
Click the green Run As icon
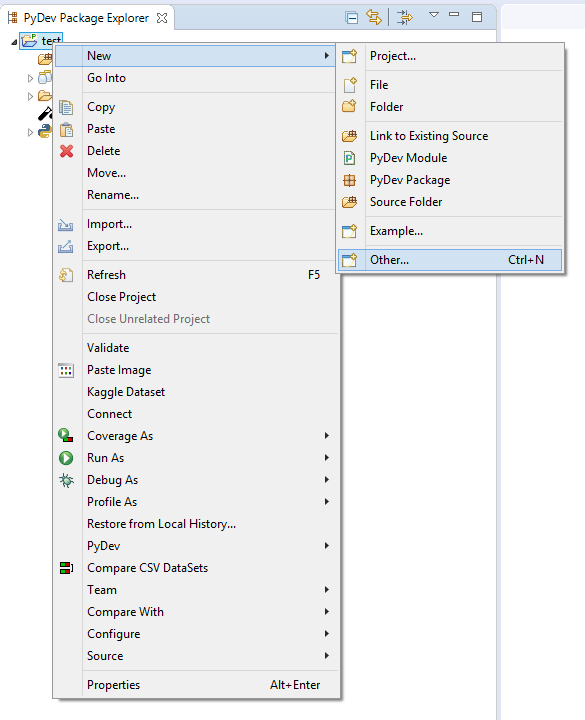(x=66, y=458)
